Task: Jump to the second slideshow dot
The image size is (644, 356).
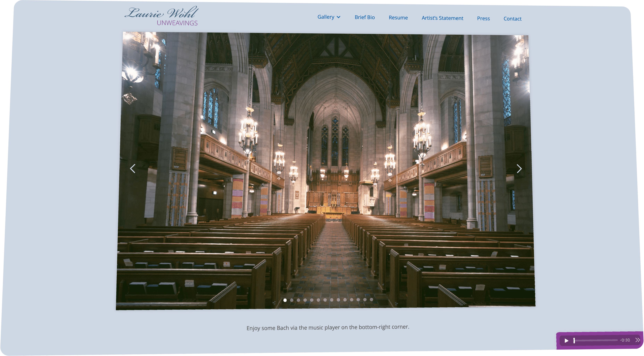Action: 292,300
